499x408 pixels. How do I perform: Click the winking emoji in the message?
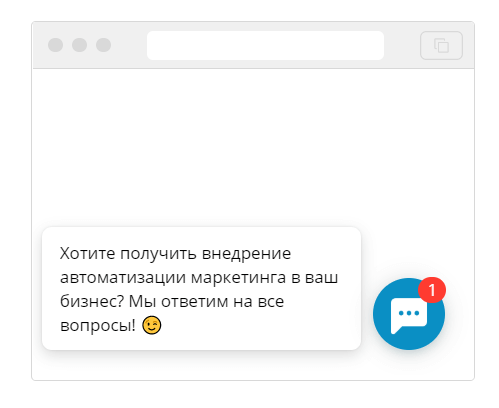point(152,325)
